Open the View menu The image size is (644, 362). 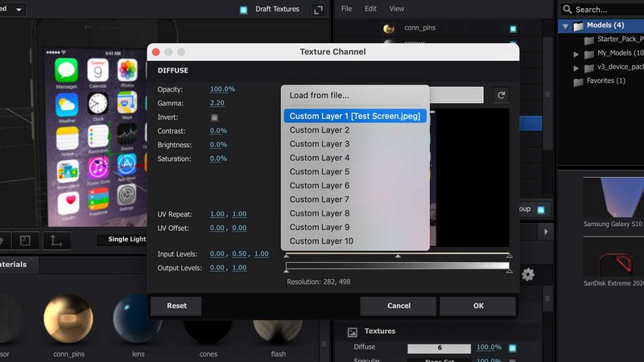point(396,9)
